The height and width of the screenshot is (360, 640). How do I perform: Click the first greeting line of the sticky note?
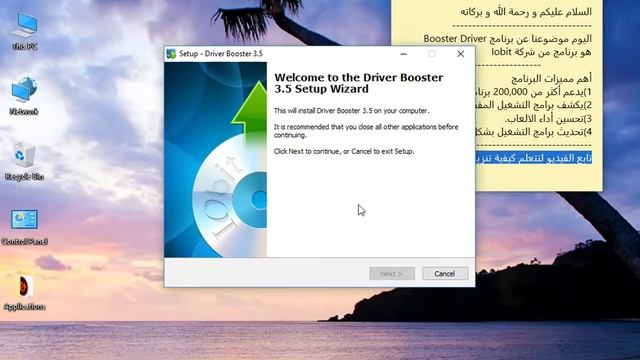click(526, 12)
